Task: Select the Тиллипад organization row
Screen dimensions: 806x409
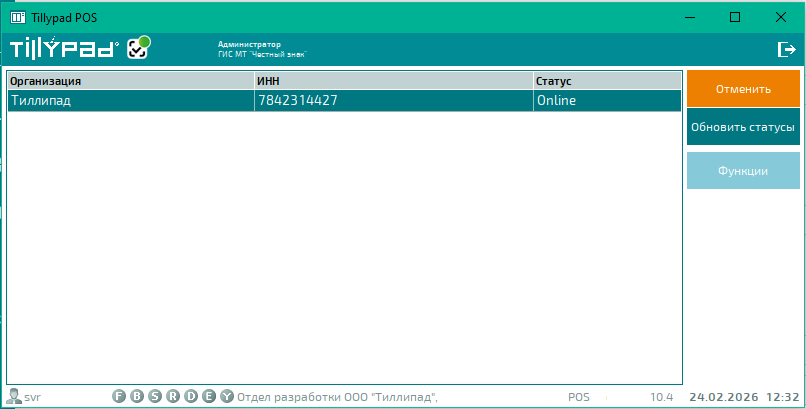Action: coord(130,101)
